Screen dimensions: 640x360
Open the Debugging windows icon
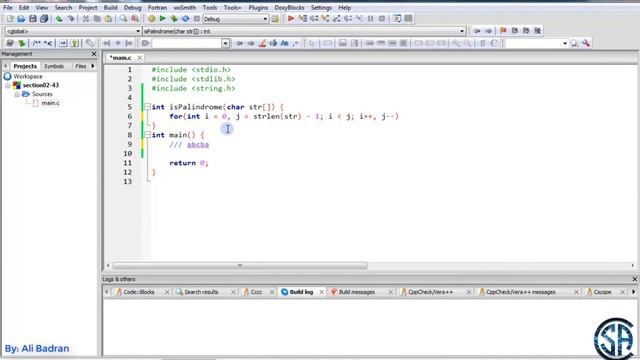tap(397, 19)
